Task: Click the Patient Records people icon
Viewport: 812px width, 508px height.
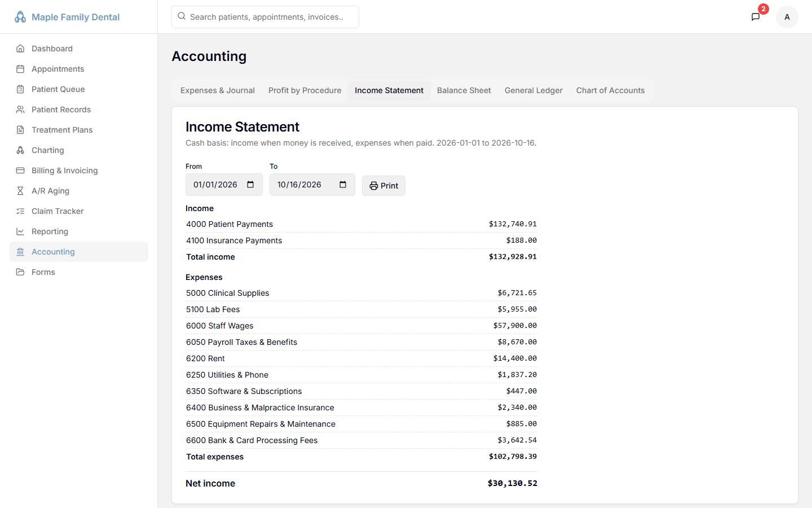Action: [x=20, y=110]
